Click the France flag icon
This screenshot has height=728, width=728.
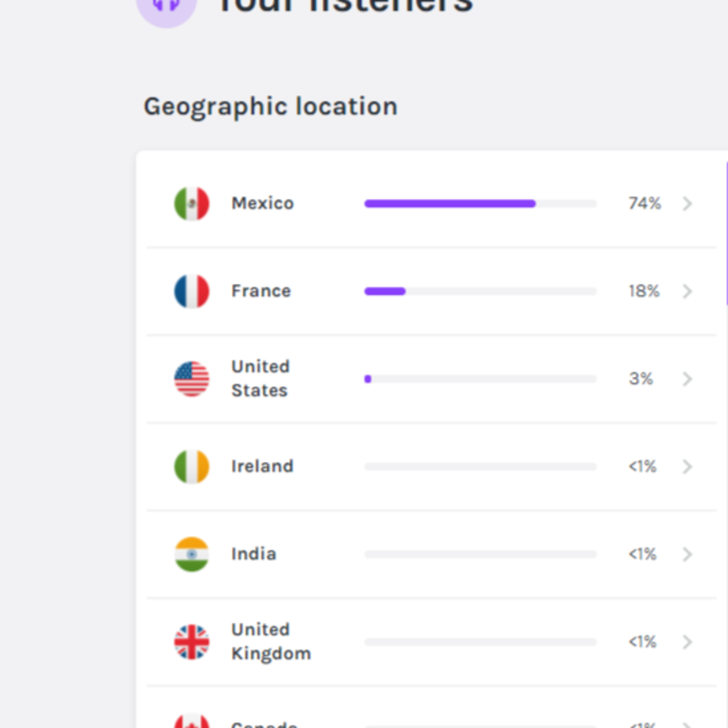[x=191, y=291]
